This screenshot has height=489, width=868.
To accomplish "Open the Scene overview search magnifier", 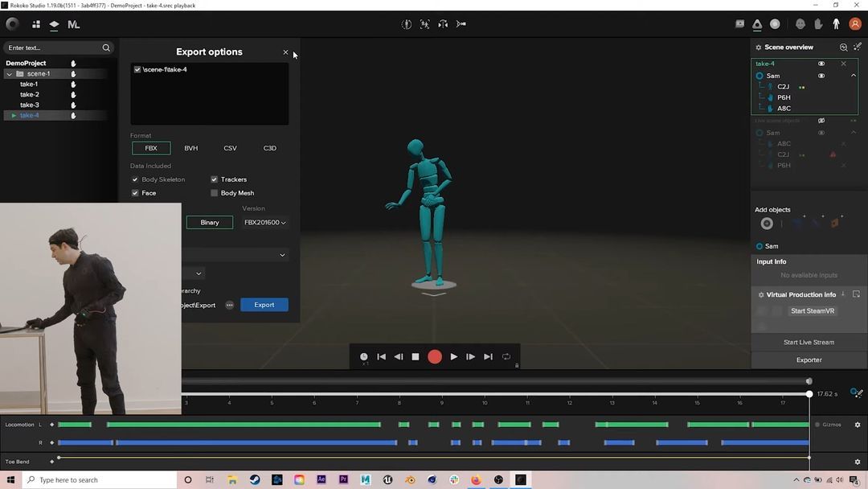I will (841, 47).
